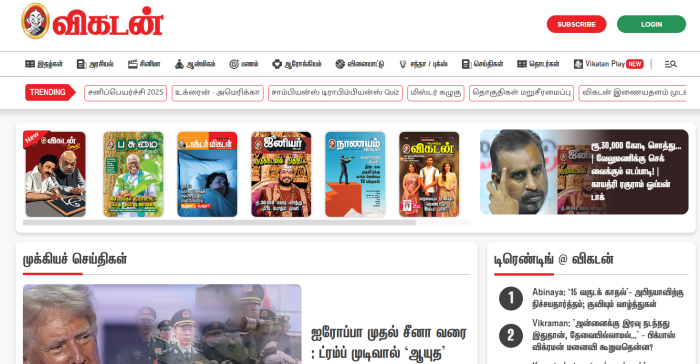
Task: Select the சினிமா clapperboard icon
Action: click(x=133, y=64)
